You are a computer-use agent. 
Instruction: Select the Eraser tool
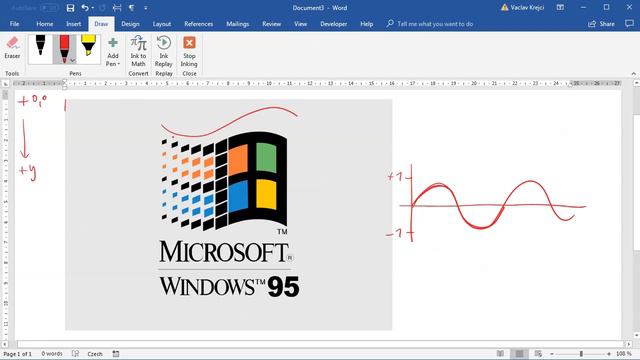coord(12,48)
